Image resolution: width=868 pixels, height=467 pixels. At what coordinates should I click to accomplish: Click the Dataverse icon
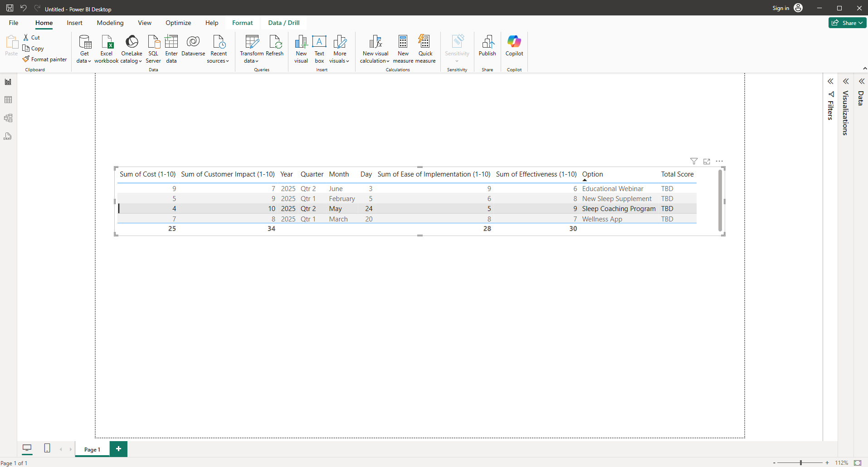click(x=193, y=42)
